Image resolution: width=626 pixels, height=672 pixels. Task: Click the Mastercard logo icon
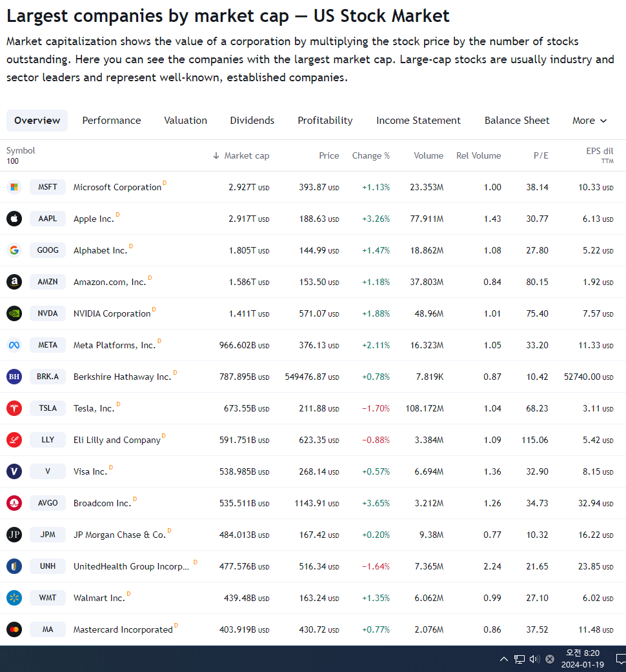tap(14, 629)
